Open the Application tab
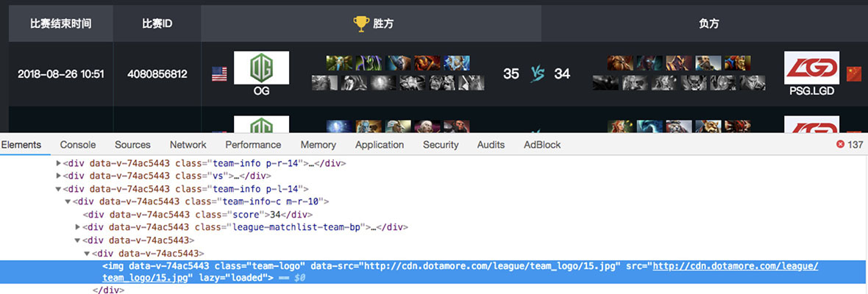The image size is (868, 294). coord(380,145)
